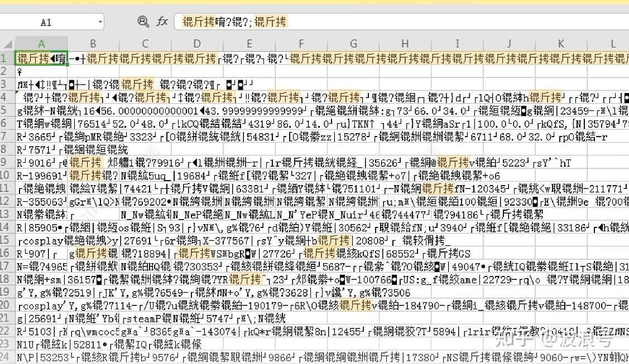Click the magnifier zoom icon beside fx
This screenshot has height=364, width=629.
(143, 22)
